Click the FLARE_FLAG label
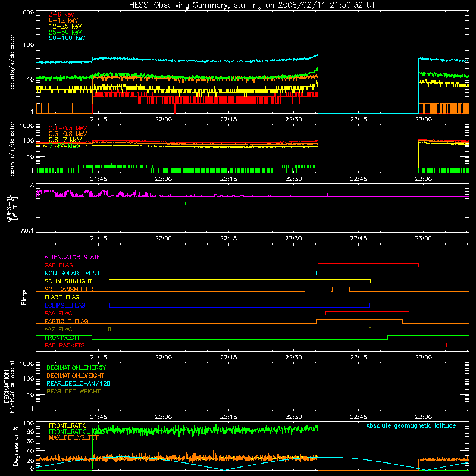476x476 pixels. [62, 297]
